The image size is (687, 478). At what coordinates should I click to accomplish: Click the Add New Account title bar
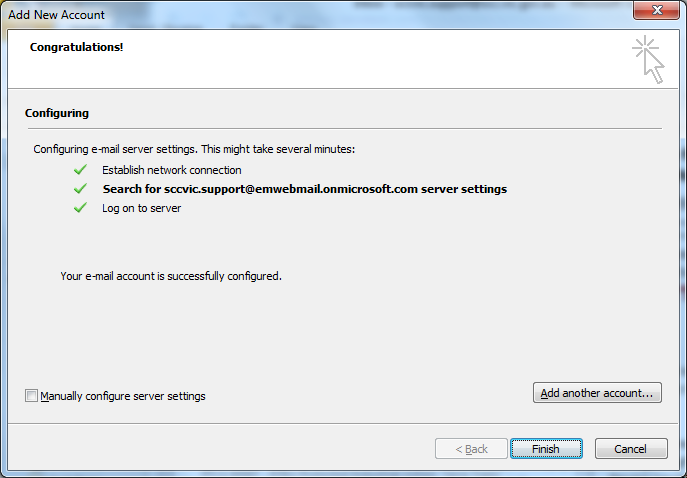tap(300, 12)
